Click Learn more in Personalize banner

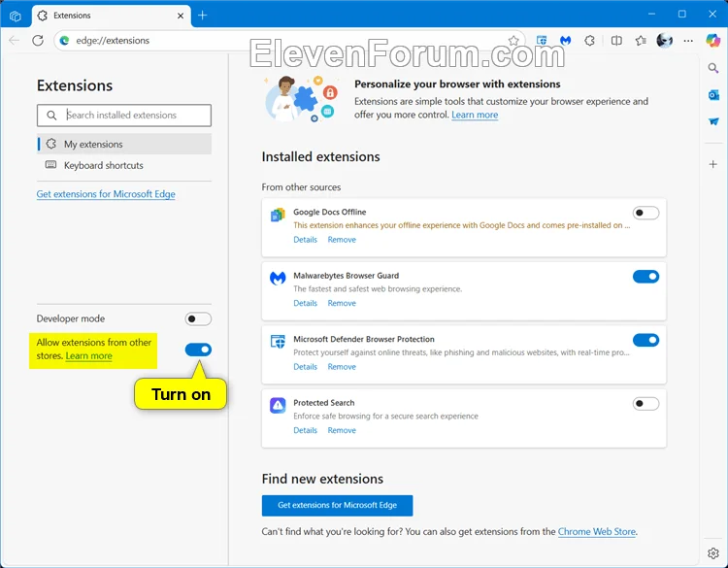pos(475,115)
